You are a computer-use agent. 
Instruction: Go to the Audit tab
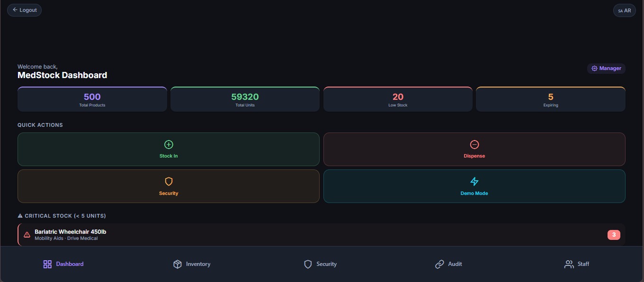click(448, 264)
